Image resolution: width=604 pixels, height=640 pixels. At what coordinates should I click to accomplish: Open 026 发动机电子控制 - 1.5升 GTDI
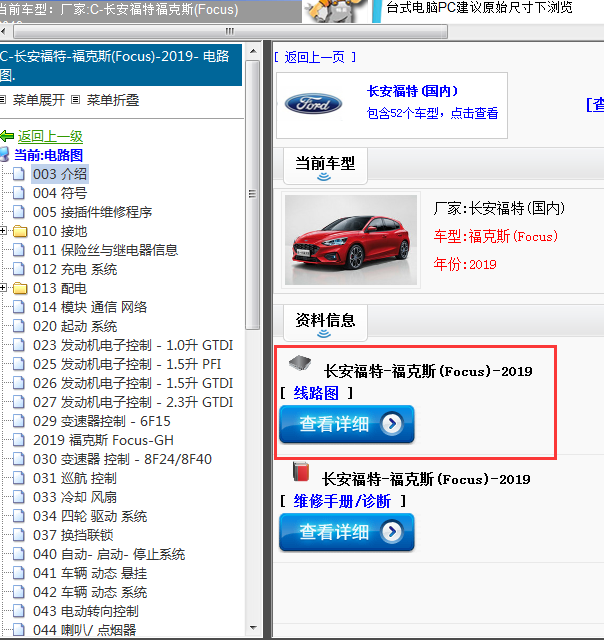(133, 383)
